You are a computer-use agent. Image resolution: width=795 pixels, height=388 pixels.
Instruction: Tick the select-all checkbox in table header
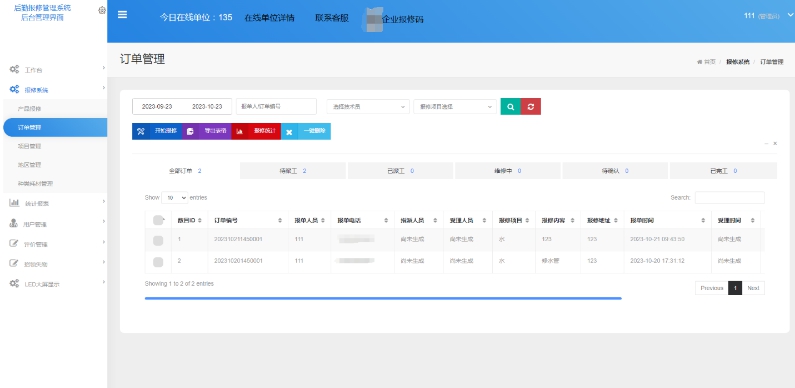click(x=158, y=220)
